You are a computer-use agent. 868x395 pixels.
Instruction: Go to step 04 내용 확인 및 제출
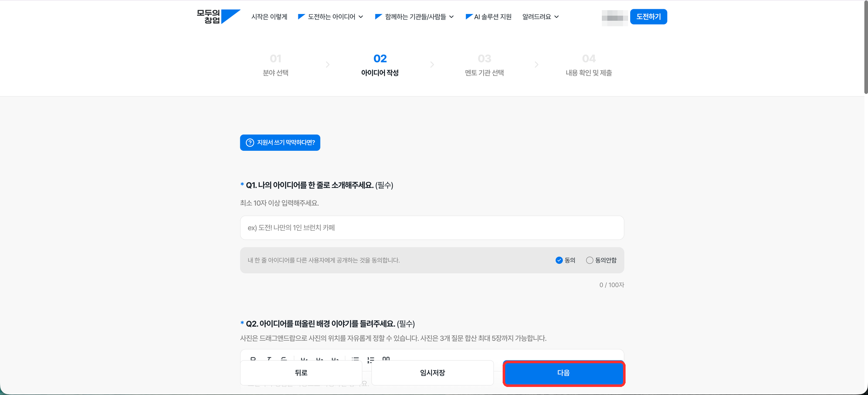click(589, 65)
